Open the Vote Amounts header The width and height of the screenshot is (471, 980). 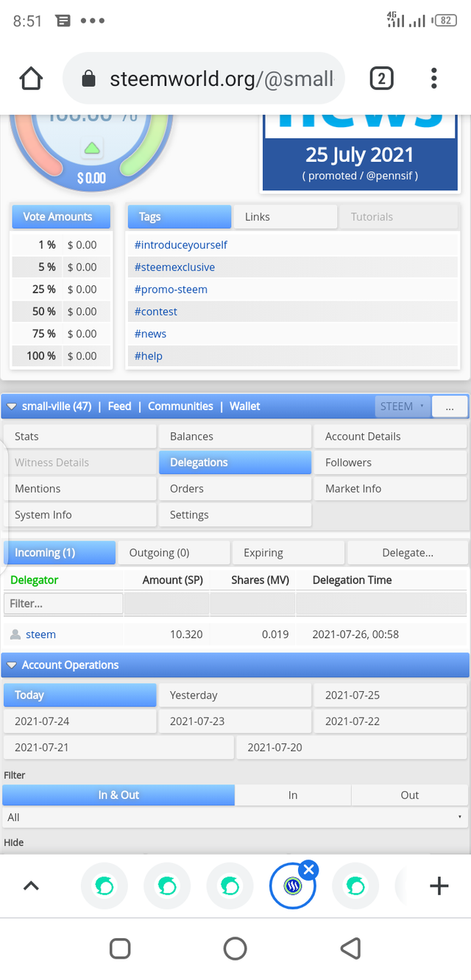(x=61, y=217)
